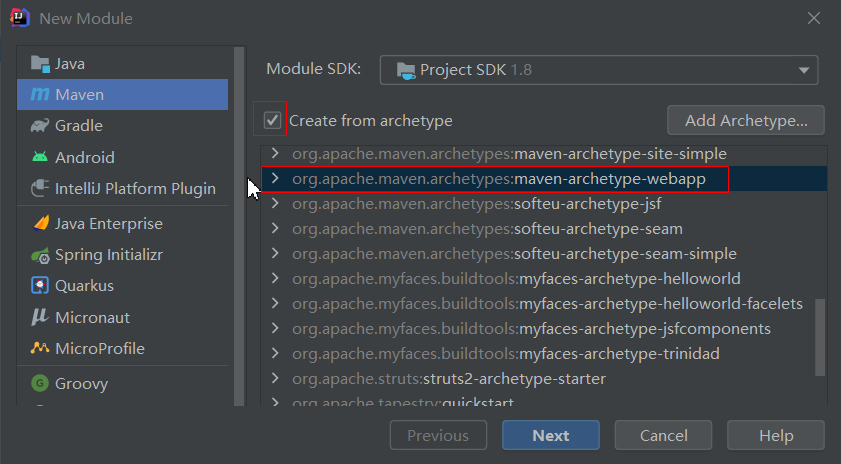Click the Previous button
The height and width of the screenshot is (464, 841).
(x=438, y=435)
